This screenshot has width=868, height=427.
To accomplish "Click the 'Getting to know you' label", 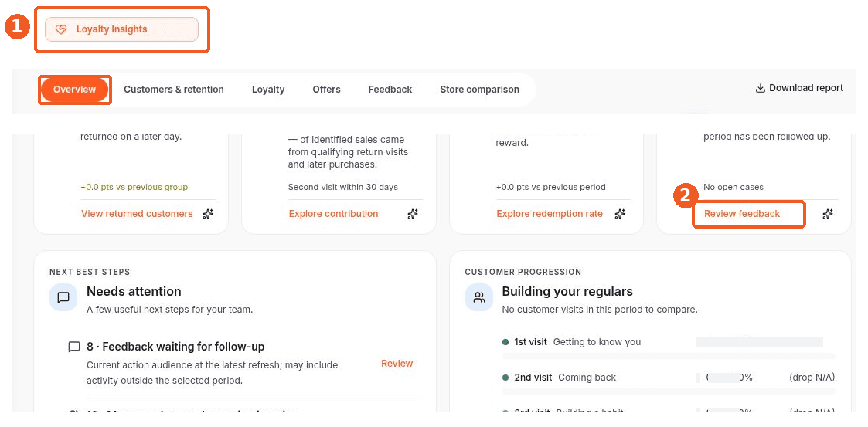I will tap(597, 342).
